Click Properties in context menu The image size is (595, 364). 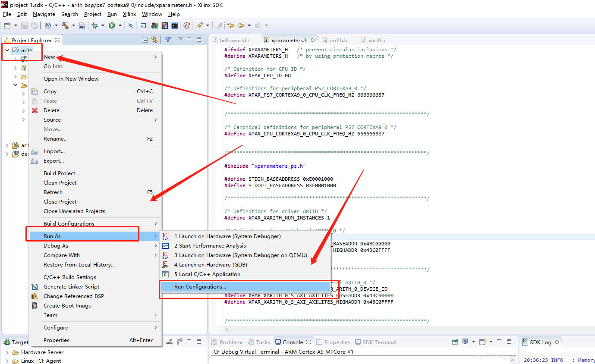coord(95,340)
